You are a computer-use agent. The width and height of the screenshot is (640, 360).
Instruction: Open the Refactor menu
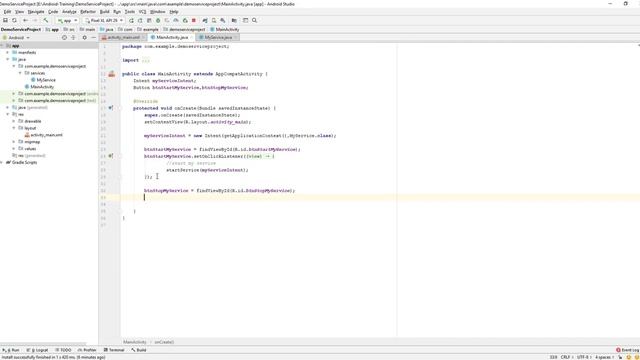click(x=88, y=12)
